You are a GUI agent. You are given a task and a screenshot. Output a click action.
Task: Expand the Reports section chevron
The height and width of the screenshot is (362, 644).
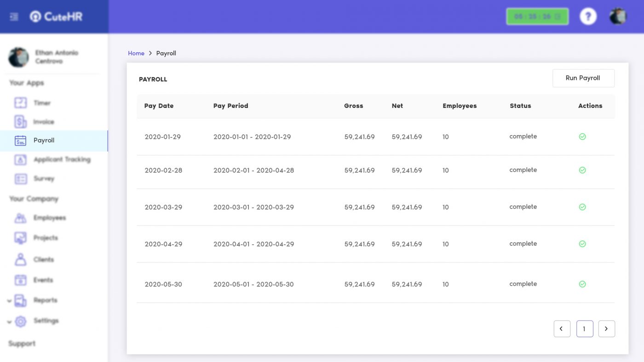tap(9, 301)
